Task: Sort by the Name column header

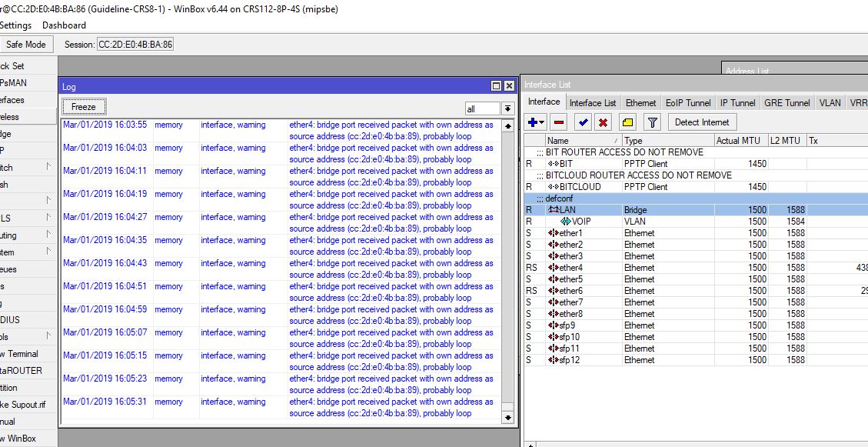Action: 584,141
